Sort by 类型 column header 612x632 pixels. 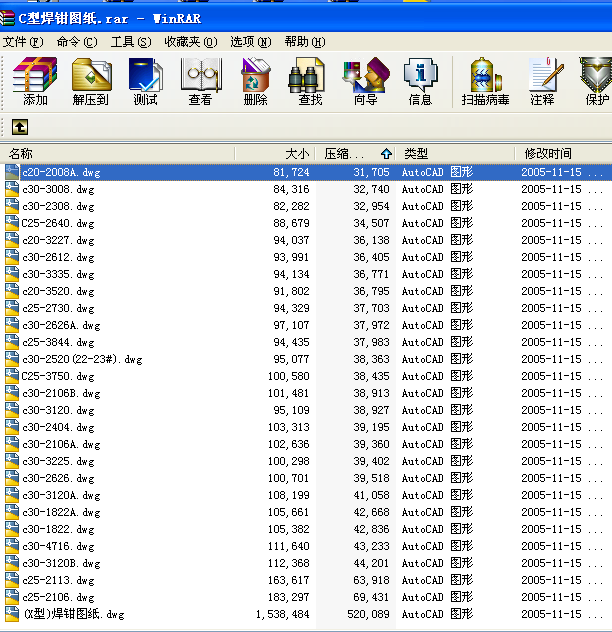coord(455,154)
